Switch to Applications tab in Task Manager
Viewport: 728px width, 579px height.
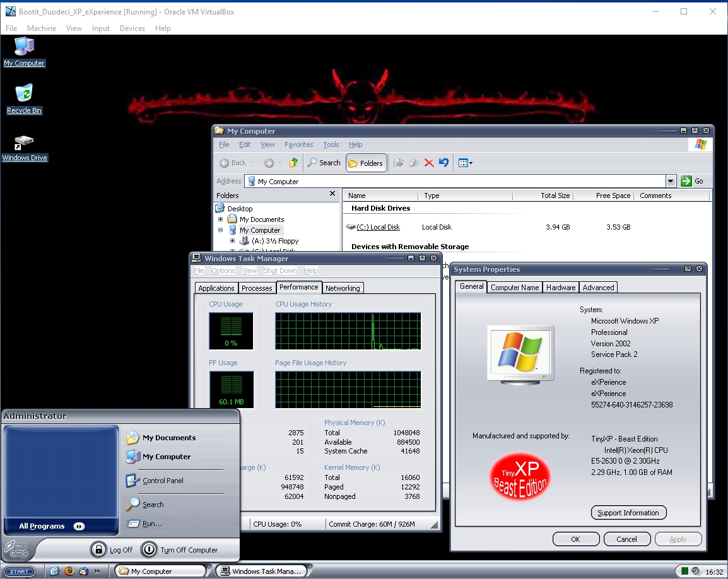pos(216,288)
